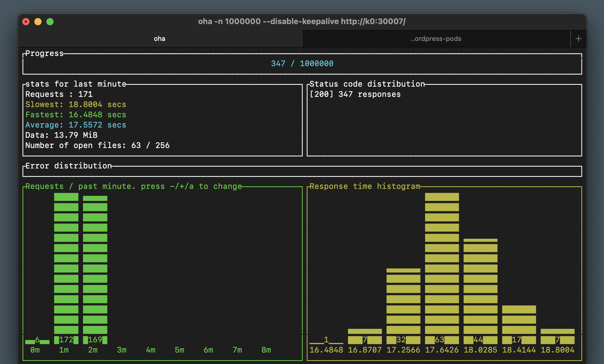
Task: Select the Slowest: 18.8004 secs line
Action: (x=76, y=104)
